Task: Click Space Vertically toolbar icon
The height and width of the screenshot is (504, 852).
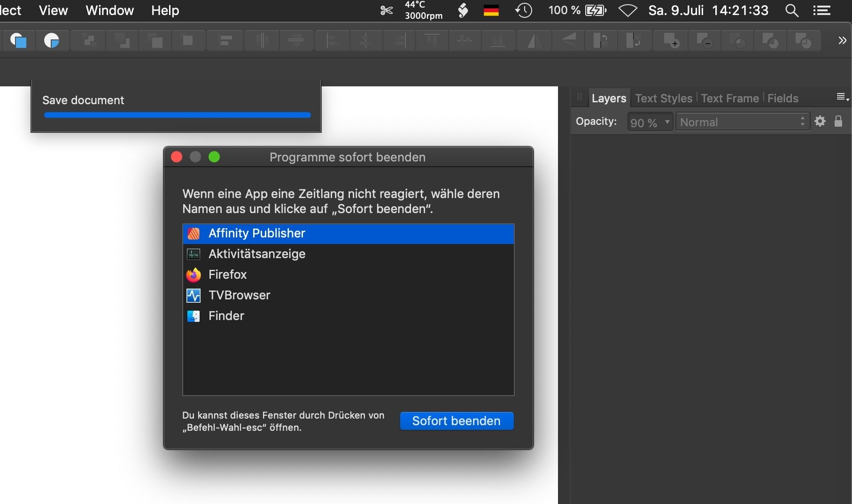Action: coord(296,41)
